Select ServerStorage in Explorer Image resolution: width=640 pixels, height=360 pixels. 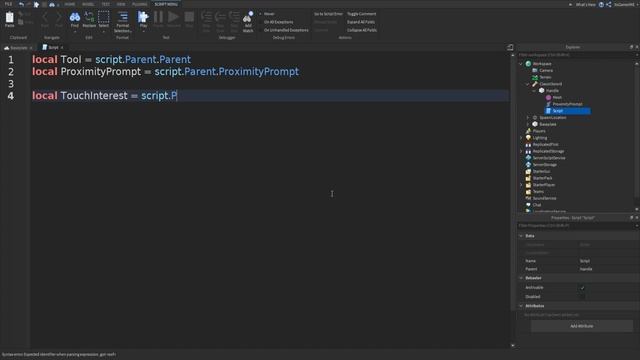[x=544, y=165]
